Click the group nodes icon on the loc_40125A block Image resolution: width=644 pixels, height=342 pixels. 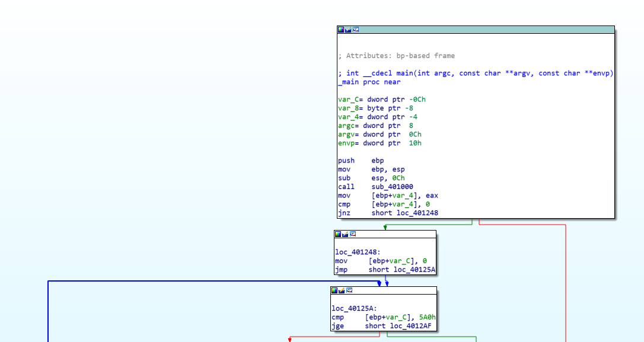tap(349, 290)
